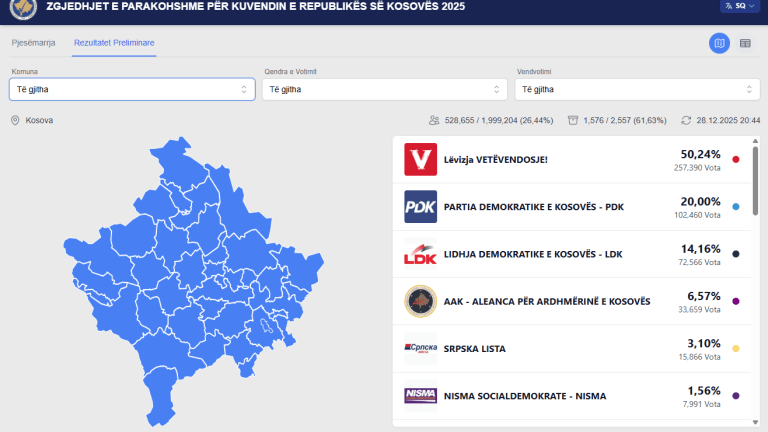The image size is (768, 432).
Task: Select the NISMA SOCIALDEMOKRATE party row
Action: click(570, 396)
